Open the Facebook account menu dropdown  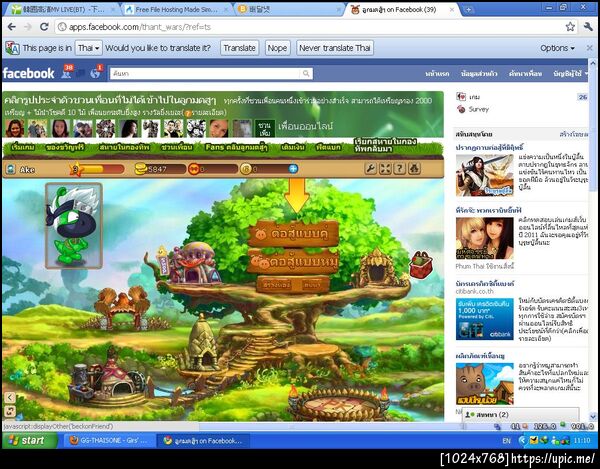click(x=571, y=73)
